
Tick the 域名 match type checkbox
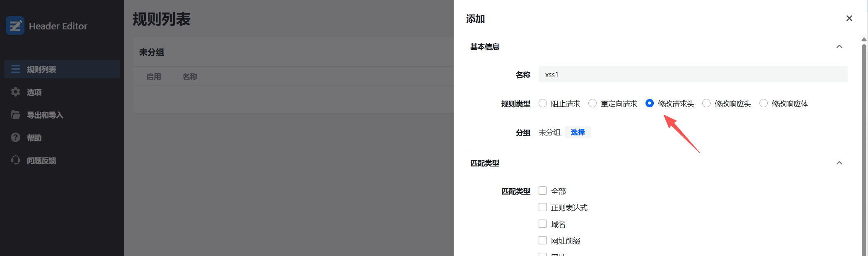pos(543,224)
